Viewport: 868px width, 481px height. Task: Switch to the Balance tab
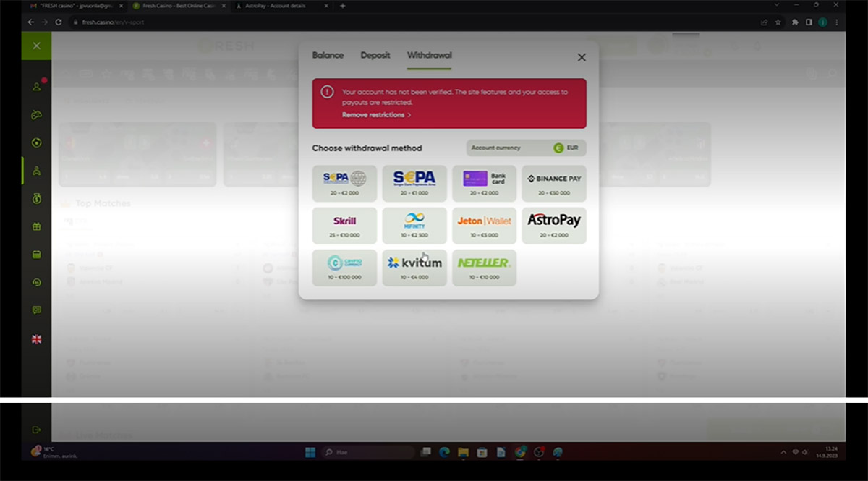pyautogui.click(x=328, y=55)
